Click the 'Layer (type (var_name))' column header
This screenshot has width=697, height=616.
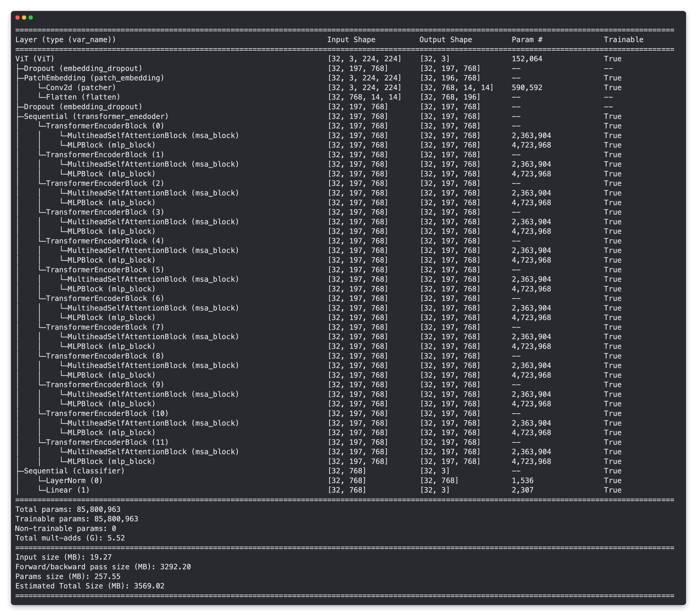(66, 40)
